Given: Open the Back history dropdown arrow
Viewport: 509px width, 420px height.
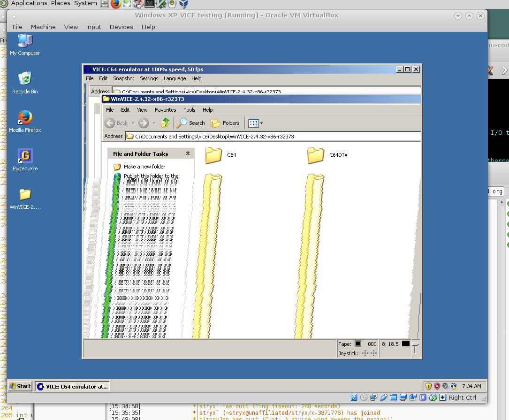Looking at the screenshot, I should click(x=133, y=123).
